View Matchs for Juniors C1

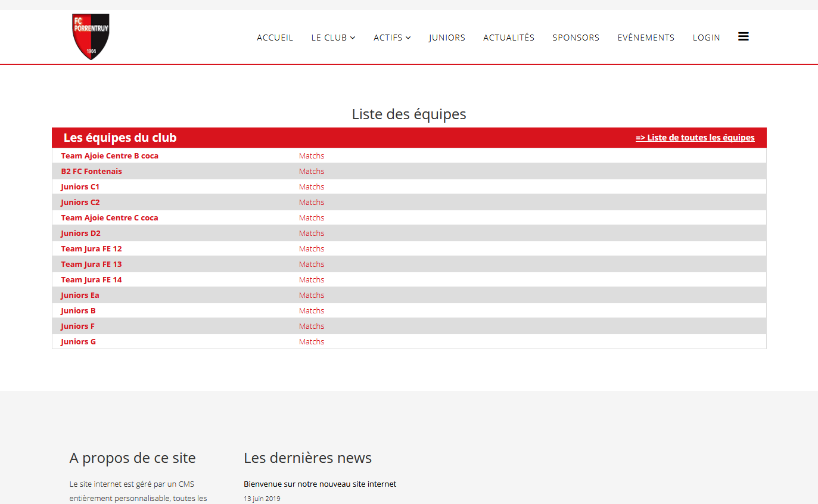312,186
